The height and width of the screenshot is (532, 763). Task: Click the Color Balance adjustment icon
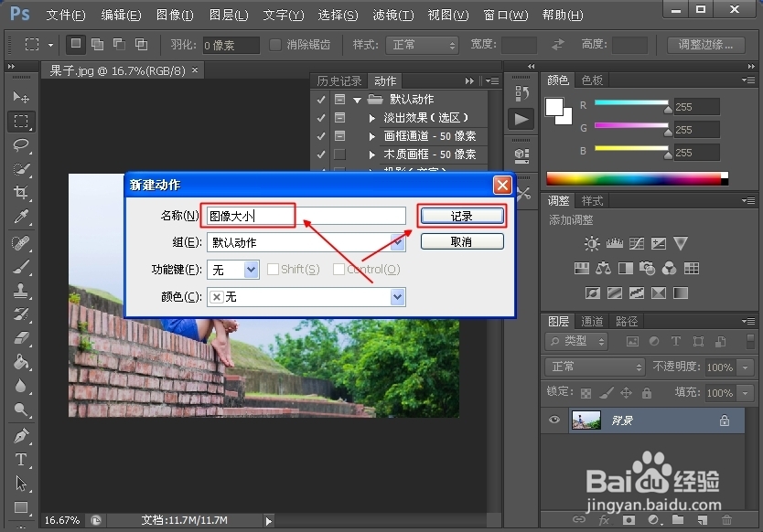coord(604,268)
